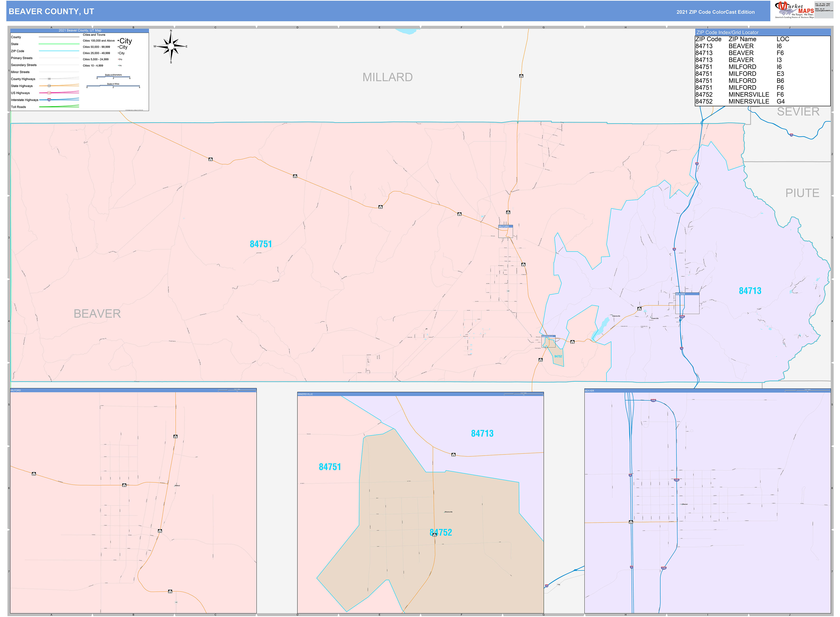Click the Cities 50,000 - 99,999 entry
840x617 pixels.
tap(96, 47)
